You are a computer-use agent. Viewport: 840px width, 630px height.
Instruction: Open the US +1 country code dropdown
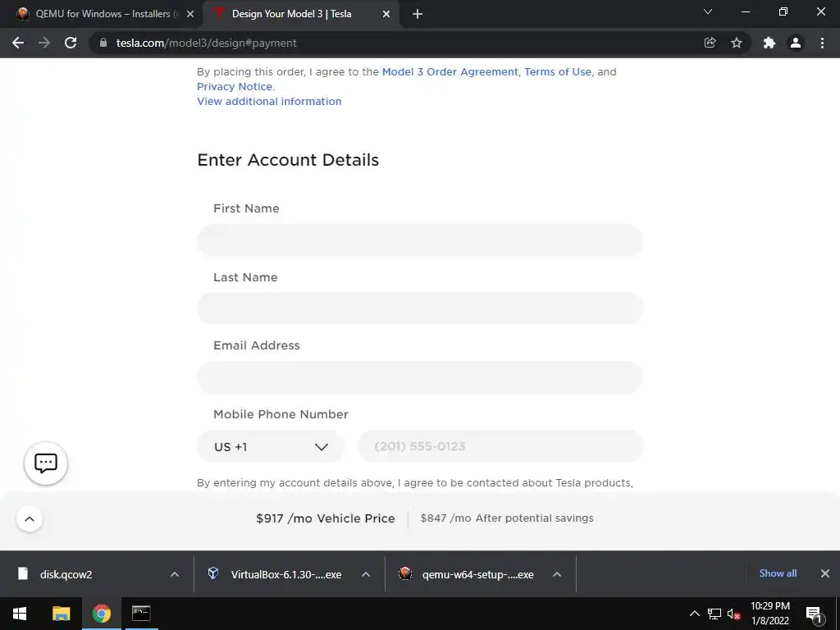point(271,447)
